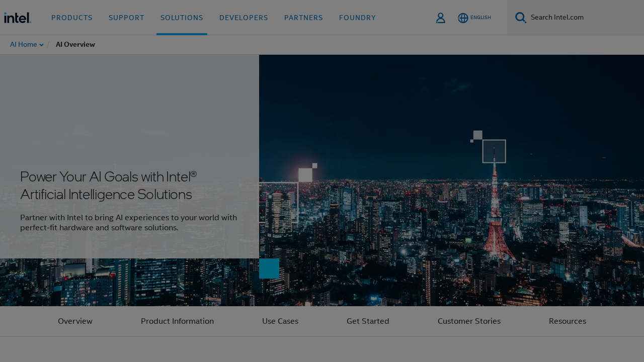Open the PRODUCTS menu
The width and height of the screenshot is (644, 362).
pos(72,17)
